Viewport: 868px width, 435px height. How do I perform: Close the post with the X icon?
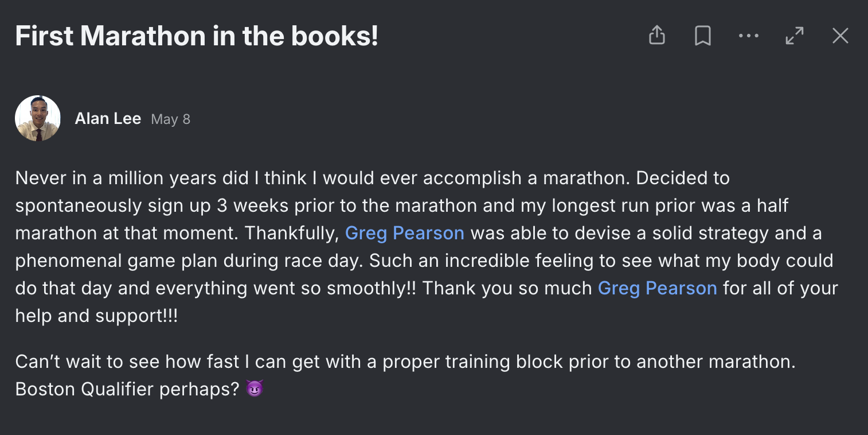[840, 36]
